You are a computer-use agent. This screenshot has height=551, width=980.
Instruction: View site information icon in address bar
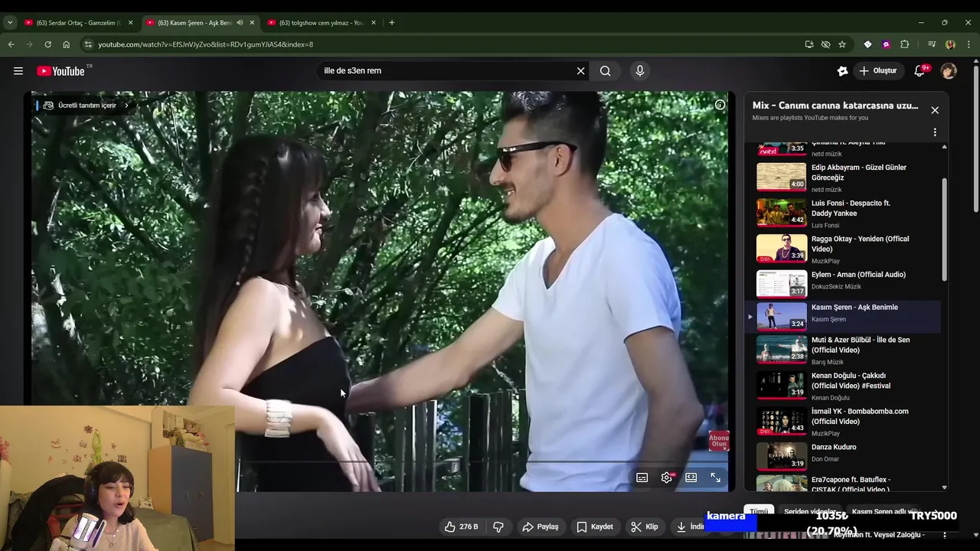[88, 44]
